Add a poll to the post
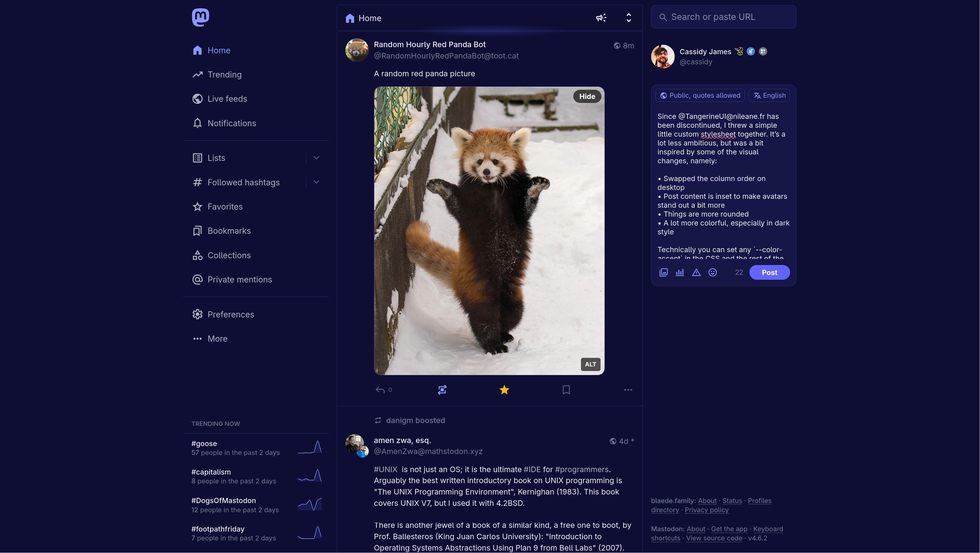980x553 pixels. click(680, 272)
